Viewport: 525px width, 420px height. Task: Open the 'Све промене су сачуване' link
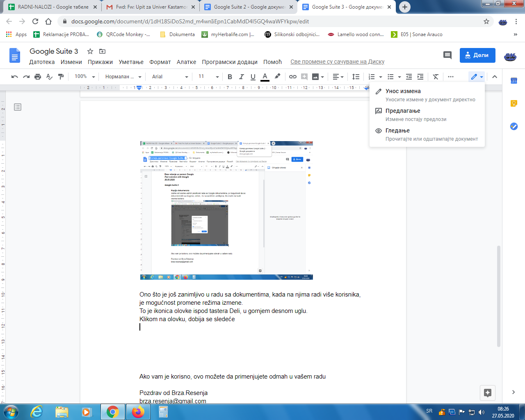[338, 62]
